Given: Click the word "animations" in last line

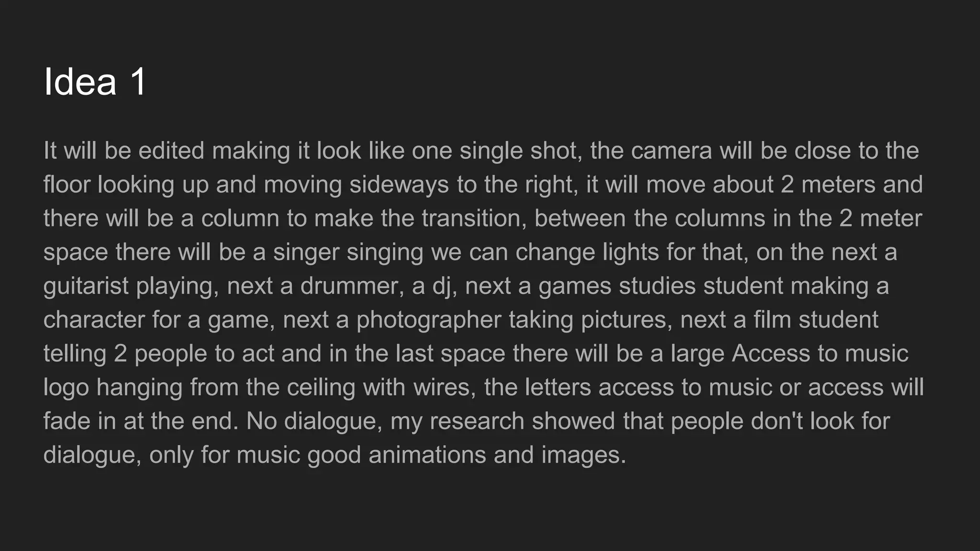Looking at the screenshot, I should tap(427, 455).
